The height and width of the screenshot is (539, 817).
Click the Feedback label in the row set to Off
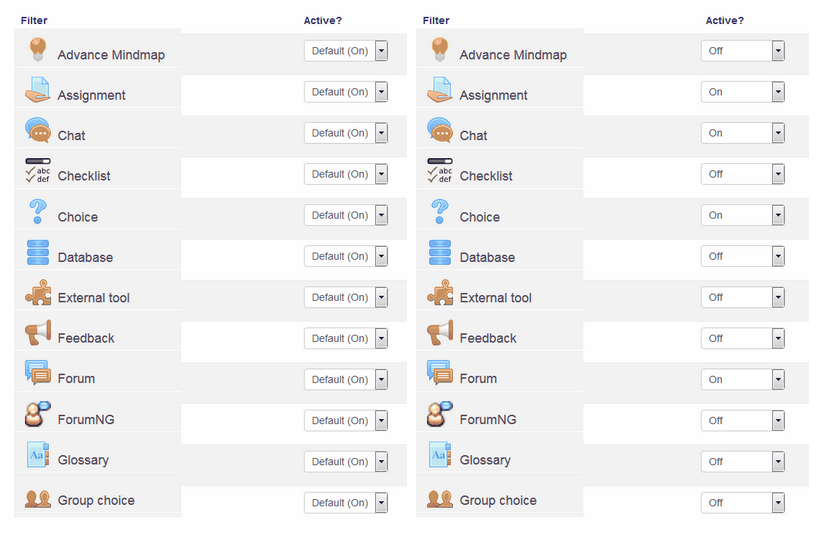point(488,338)
